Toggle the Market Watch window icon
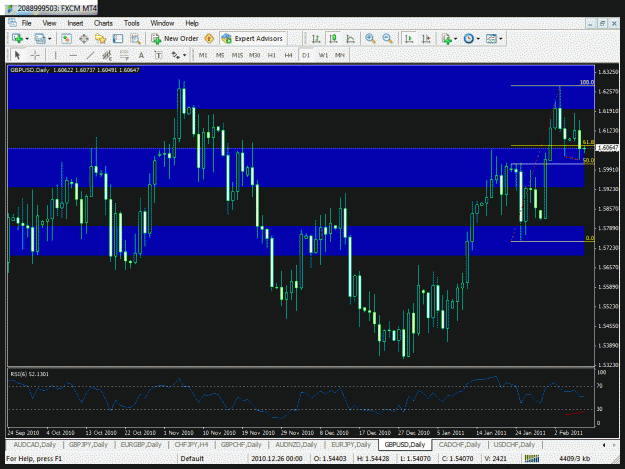Image resolution: width=625 pixels, height=469 pixels. [x=66, y=39]
